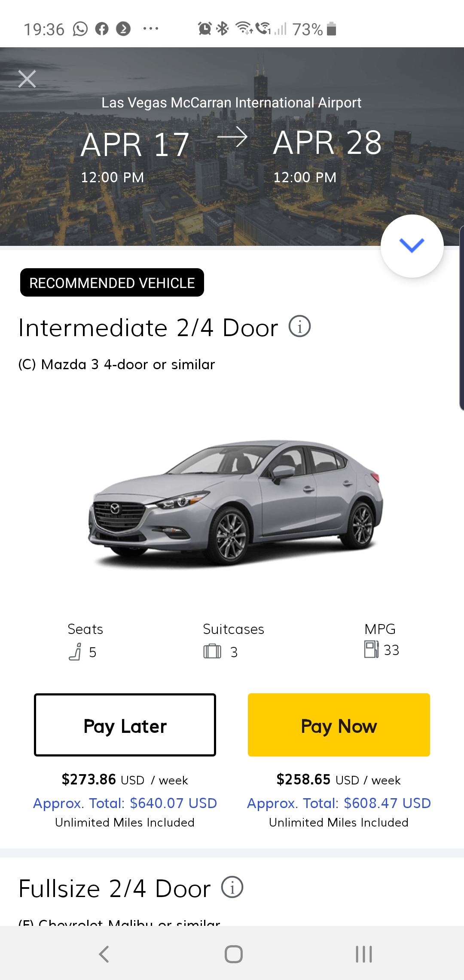The width and height of the screenshot is (464, 980).
Task: Open info for Intermediate 2/4 Door
Action: [299, 326]
